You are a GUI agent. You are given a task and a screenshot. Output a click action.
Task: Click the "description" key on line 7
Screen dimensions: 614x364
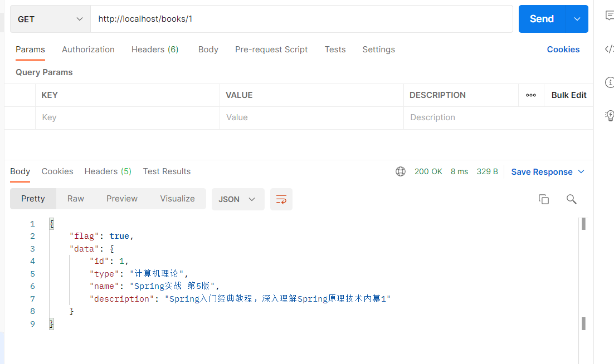(x=122, y=299)
